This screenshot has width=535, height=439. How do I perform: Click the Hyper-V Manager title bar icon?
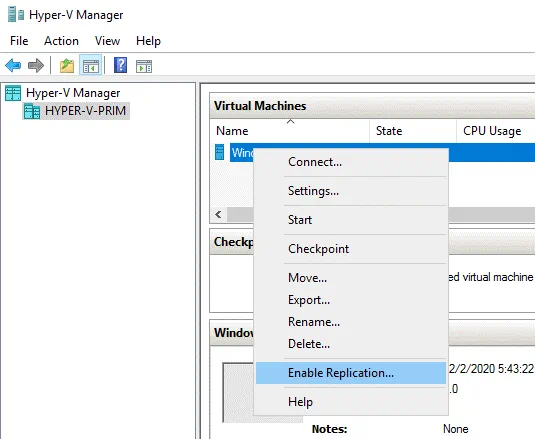coord(16,15)
